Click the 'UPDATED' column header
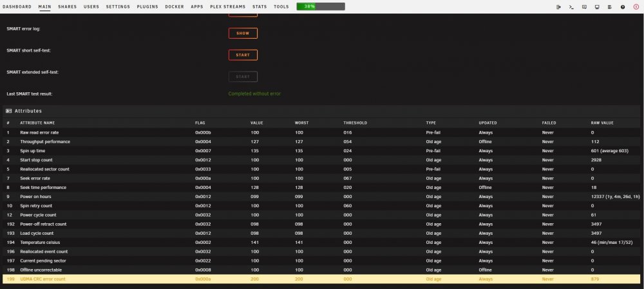 (x=488, y=123)
